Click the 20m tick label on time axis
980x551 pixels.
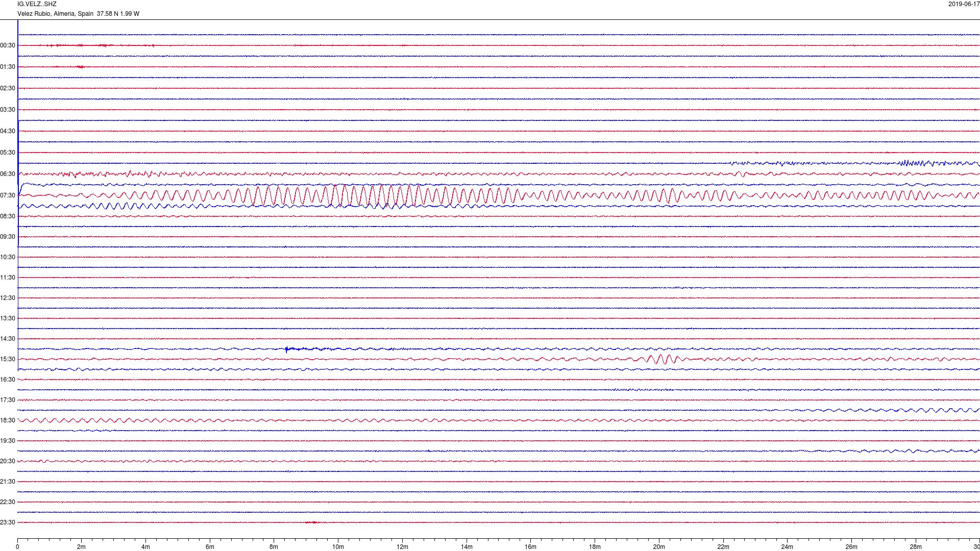tap(659, 547)
